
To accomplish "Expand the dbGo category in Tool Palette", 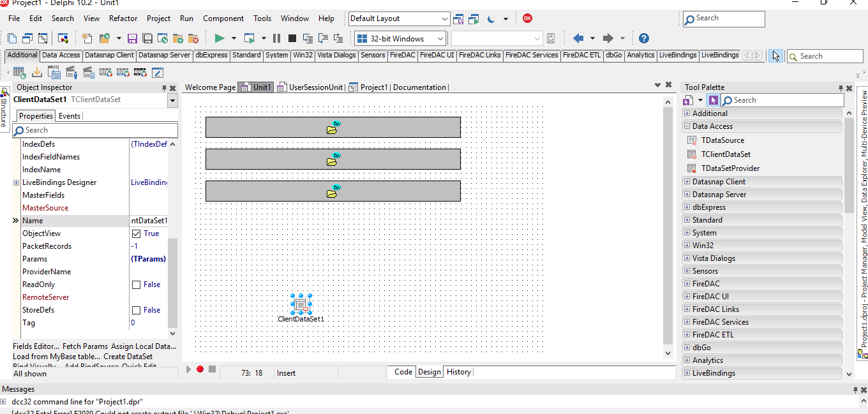I will coord(687,348).
